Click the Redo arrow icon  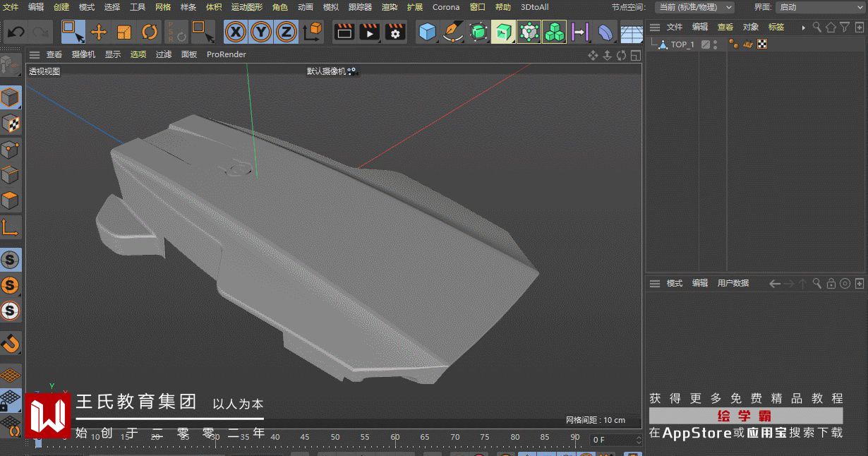(40, 32)
